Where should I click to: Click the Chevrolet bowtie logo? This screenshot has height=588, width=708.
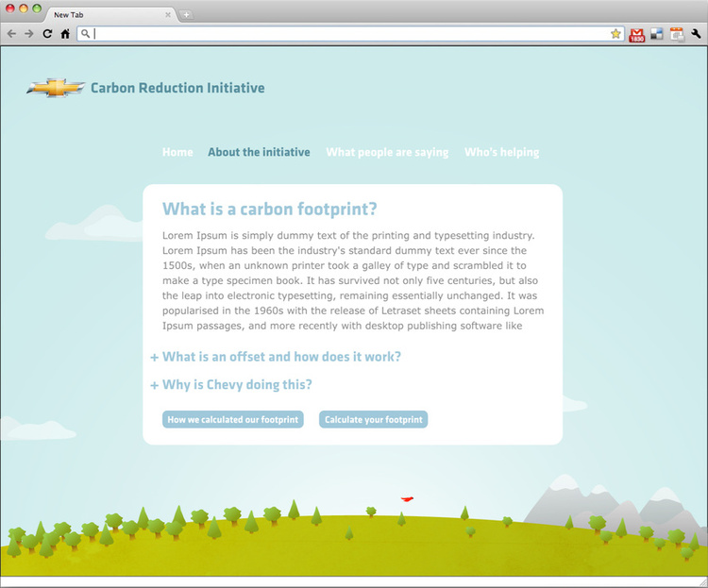pyautogui.click(x=56, y=88)
